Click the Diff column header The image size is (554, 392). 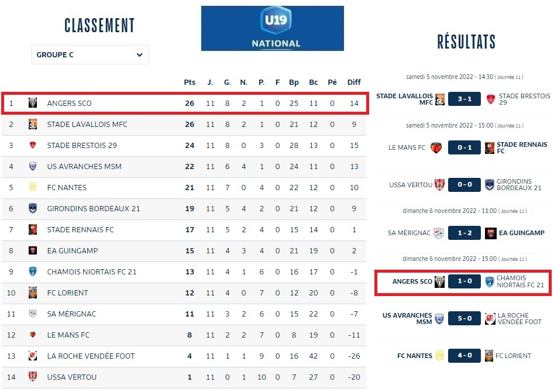(x=354, y=82)
